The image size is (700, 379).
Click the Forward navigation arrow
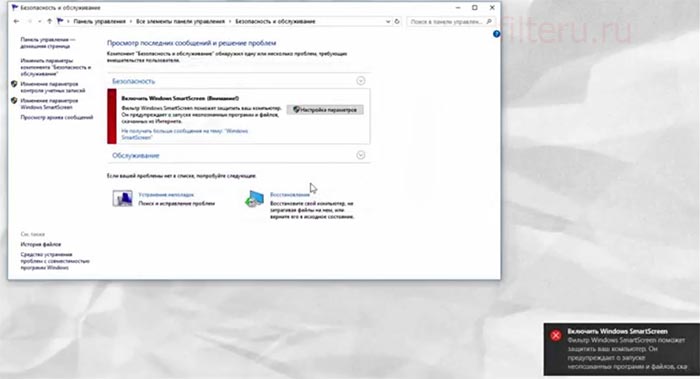point(29,21)
